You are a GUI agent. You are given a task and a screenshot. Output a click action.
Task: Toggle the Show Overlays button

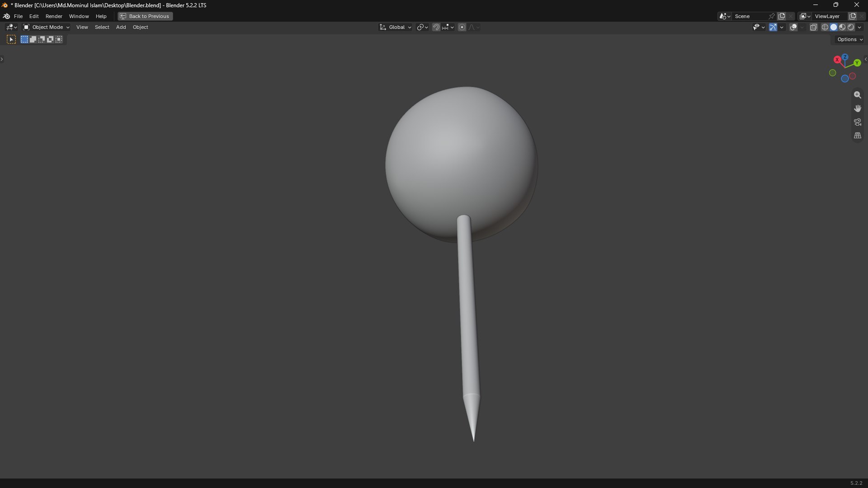(793, 27)
